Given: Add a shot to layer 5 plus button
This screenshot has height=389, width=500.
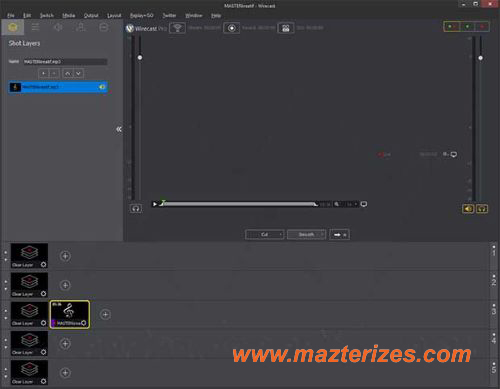Looking at the screenshot, I should [x=65, y=373].
